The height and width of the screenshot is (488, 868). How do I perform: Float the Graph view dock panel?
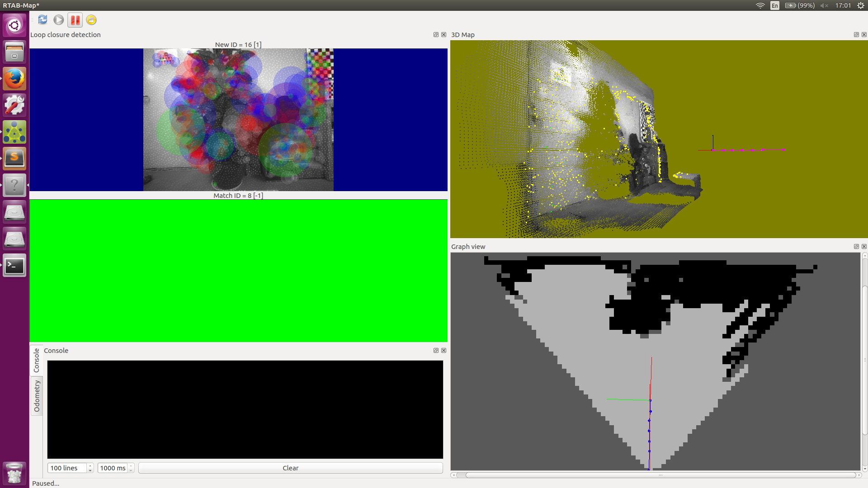pyautogui.click(x=856, y=247)
